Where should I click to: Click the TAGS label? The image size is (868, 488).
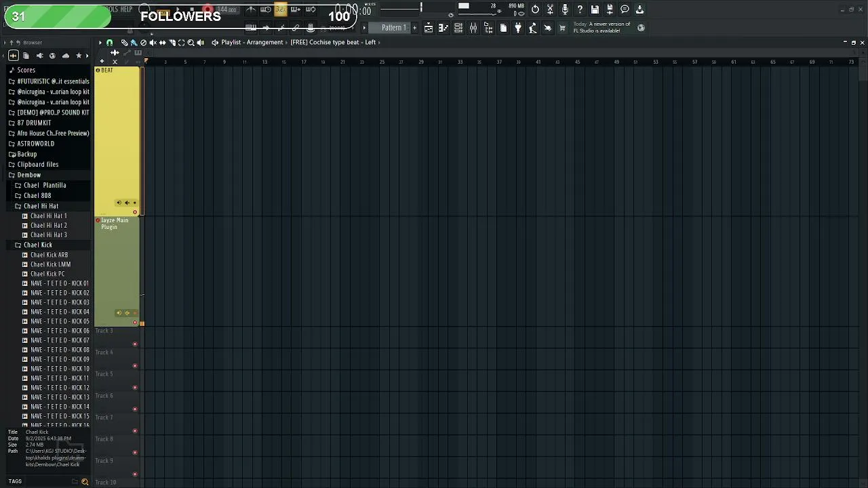[x=15, y=482]
